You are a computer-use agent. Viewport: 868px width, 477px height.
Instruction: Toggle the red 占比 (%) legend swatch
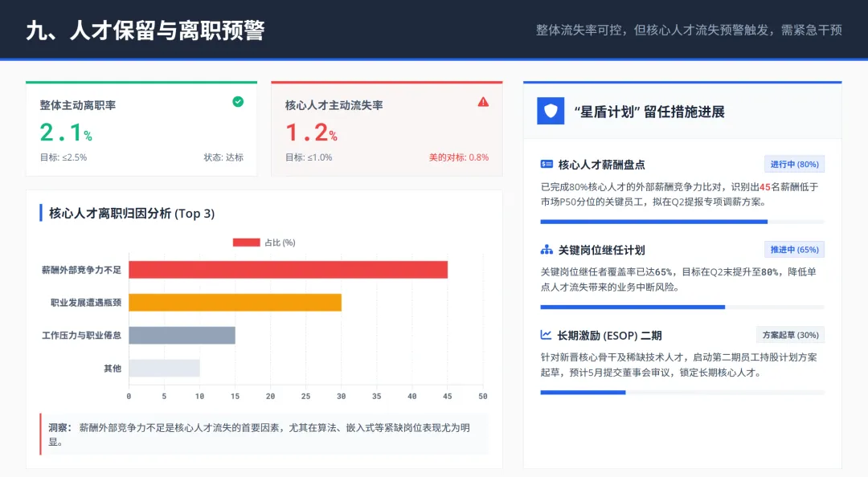tap(247, 243)
